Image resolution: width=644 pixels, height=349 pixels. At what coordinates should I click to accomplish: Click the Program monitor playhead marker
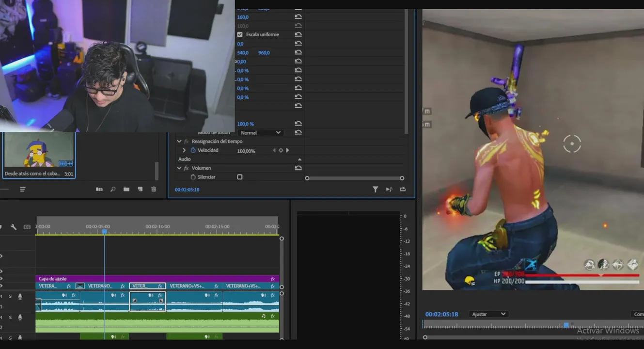[x=566, y=325]
